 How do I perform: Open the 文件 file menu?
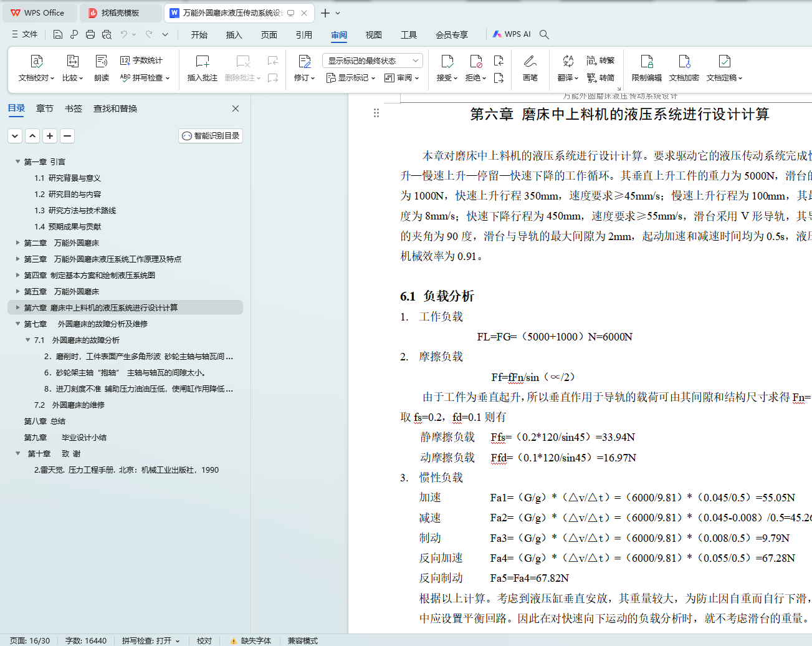point(25,34)
